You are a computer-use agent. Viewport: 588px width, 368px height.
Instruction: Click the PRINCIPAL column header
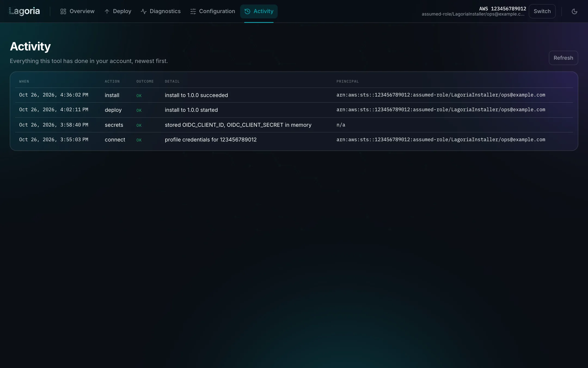(x=348, y=82)
